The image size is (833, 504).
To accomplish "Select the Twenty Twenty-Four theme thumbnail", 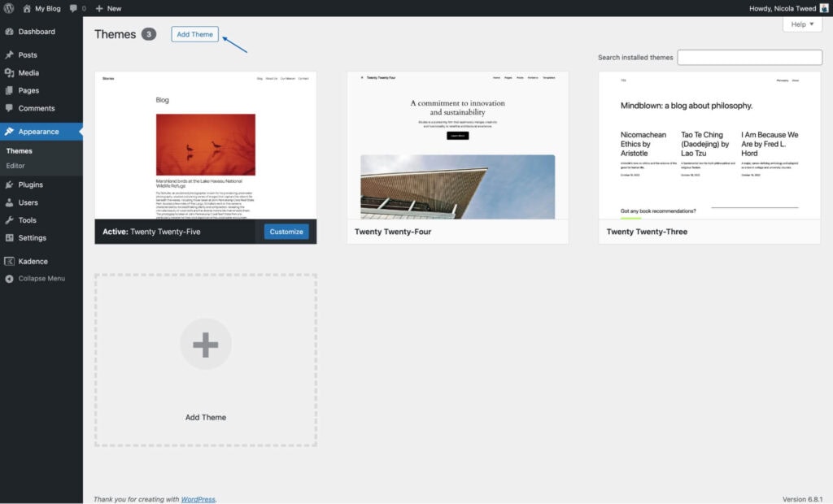I will pyautogui.click(x=457, y=146).
